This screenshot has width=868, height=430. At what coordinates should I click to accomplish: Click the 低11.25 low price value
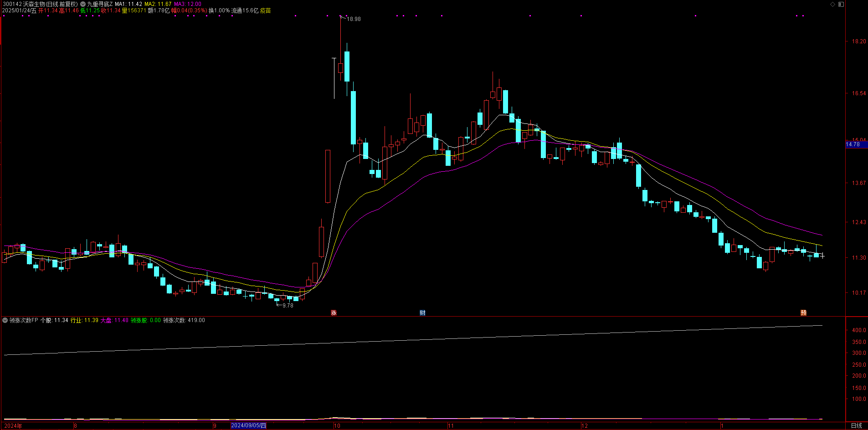pyautogui.click(x=90, y=10)
